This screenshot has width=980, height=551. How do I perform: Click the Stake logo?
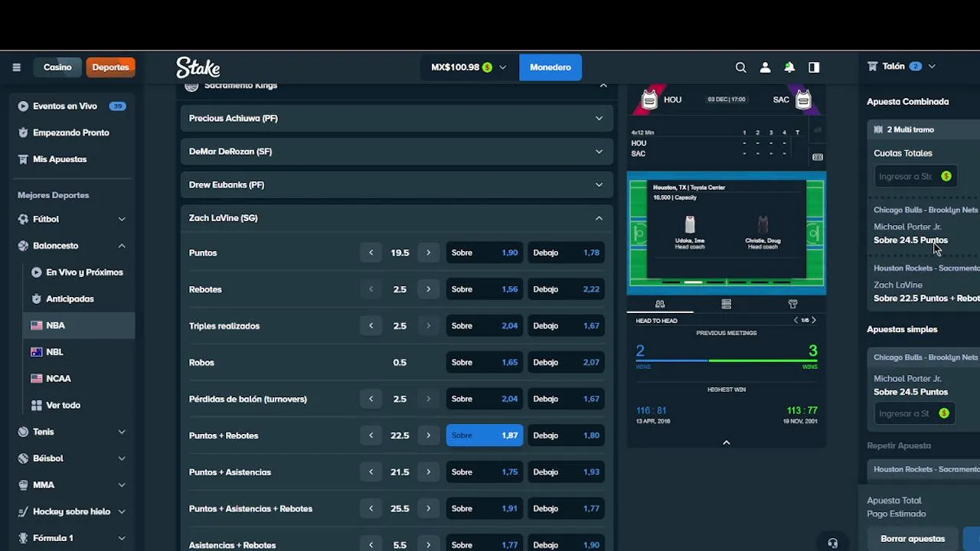pos(198,67)
